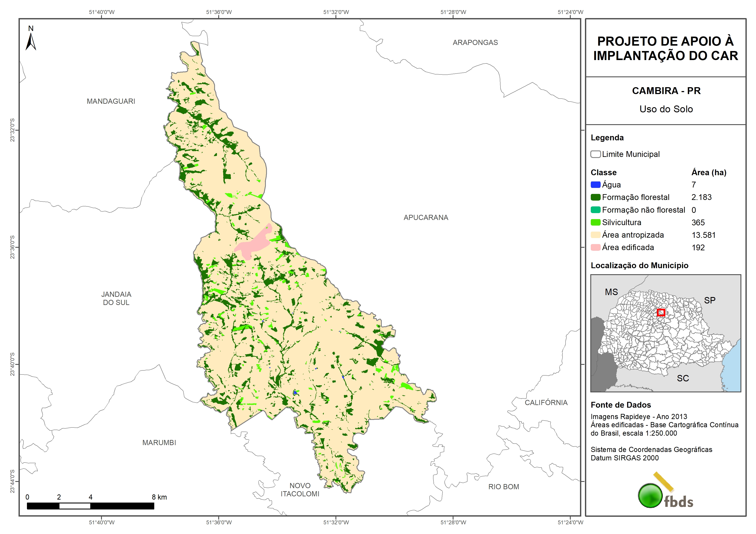Click the Localização do Município inset map
This screenshot has height=534, width=756.
666,333
